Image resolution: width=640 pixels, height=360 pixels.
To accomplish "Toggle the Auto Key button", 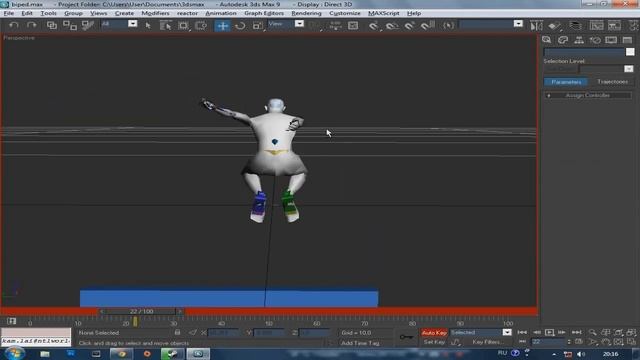I will click(434, 333).
